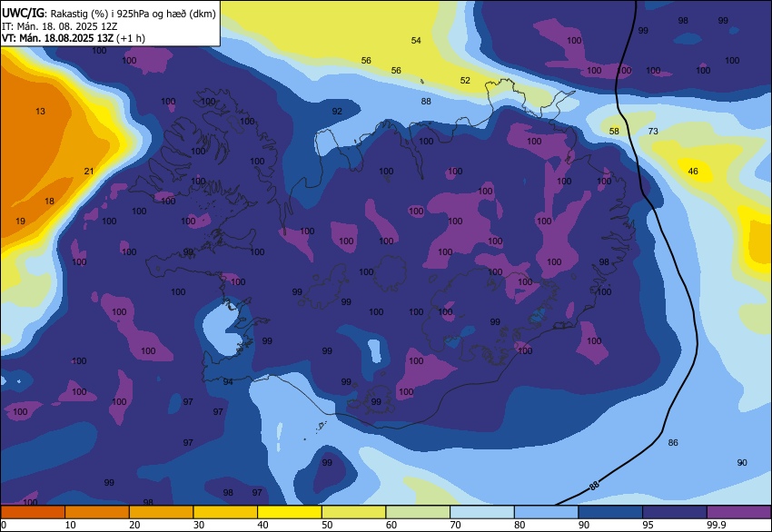The height and width of the screenshot is (532, 772).
Task: Select the humidity value 21 on the map
Action: pos(89,172)
